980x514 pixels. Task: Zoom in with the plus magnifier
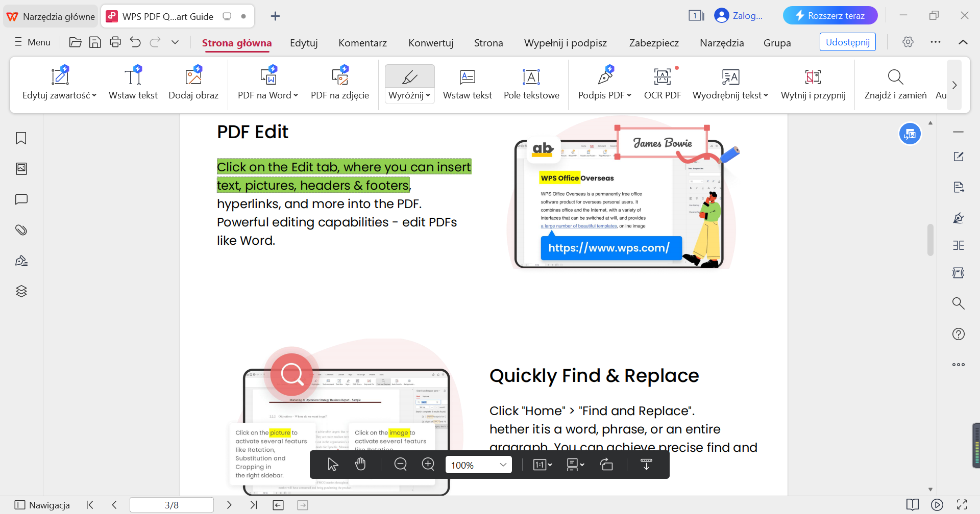pos(428,465)
